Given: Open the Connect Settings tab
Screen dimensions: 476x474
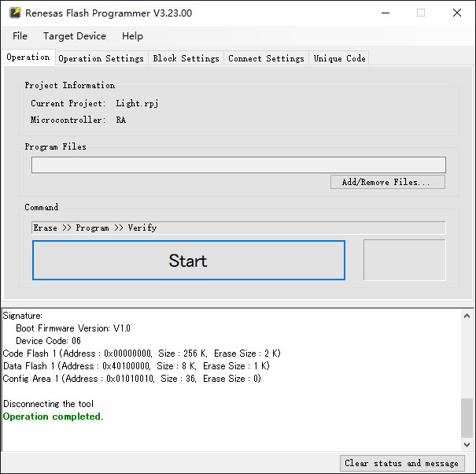Looking at the screenshot, I should tap(266, 58).
